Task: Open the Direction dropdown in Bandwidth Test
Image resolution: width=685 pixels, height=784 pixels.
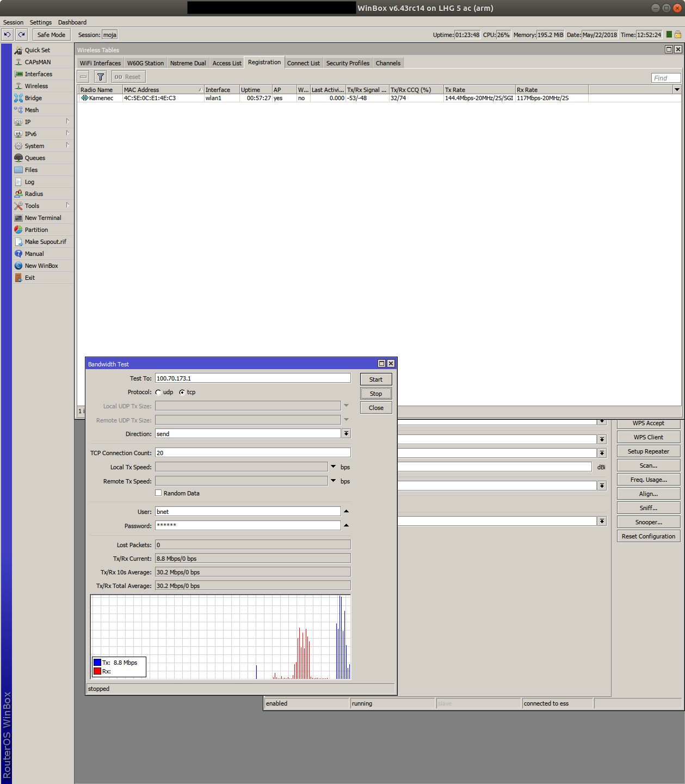Action: click(346, 433)
